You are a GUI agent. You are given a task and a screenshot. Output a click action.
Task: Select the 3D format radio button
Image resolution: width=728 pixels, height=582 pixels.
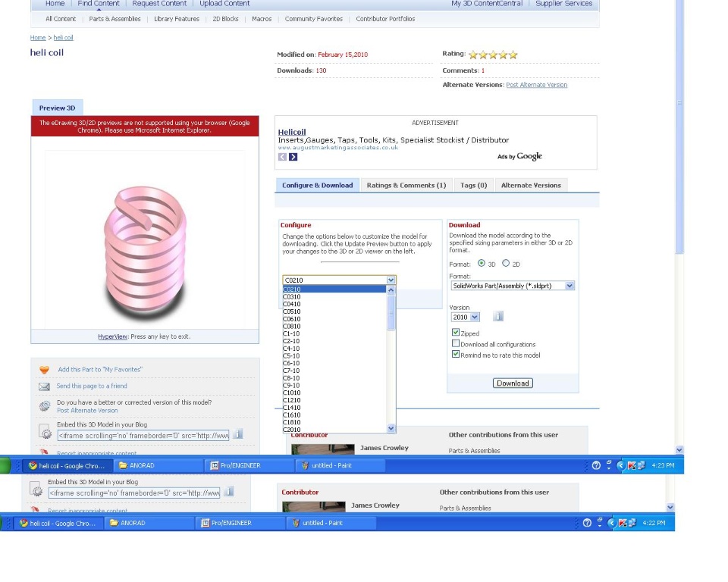[x=482, y=263]
